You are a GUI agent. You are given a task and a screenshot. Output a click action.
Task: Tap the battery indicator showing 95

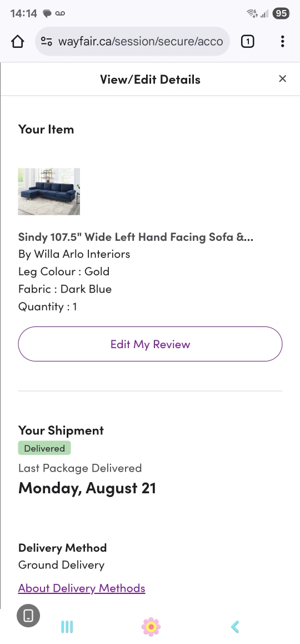(281, 13)
